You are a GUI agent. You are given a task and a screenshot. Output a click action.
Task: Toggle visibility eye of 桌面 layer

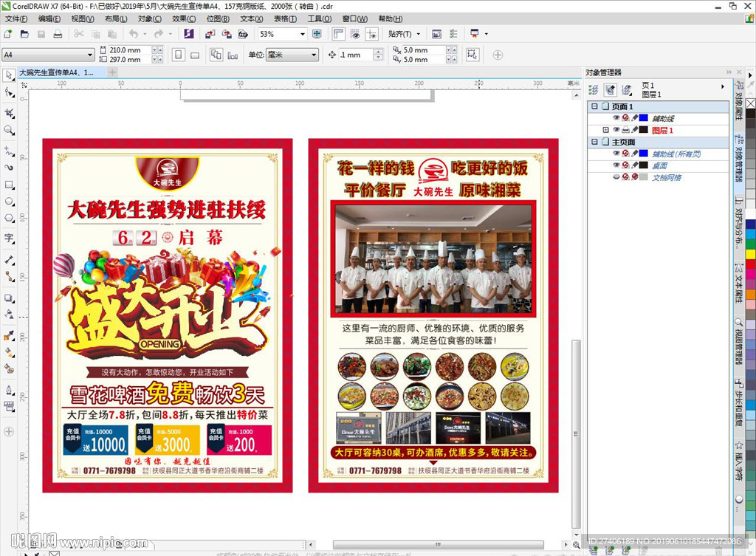click(616, 165)
